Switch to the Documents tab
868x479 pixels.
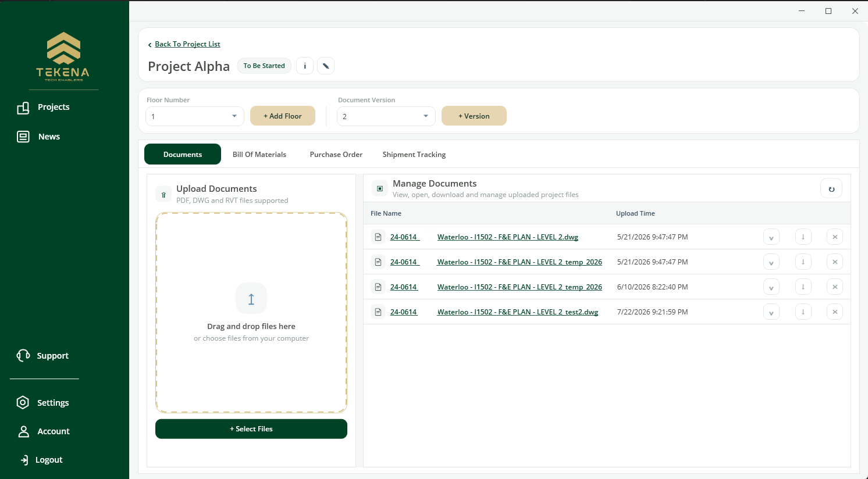pyautogui.click(x=183, y=154)
